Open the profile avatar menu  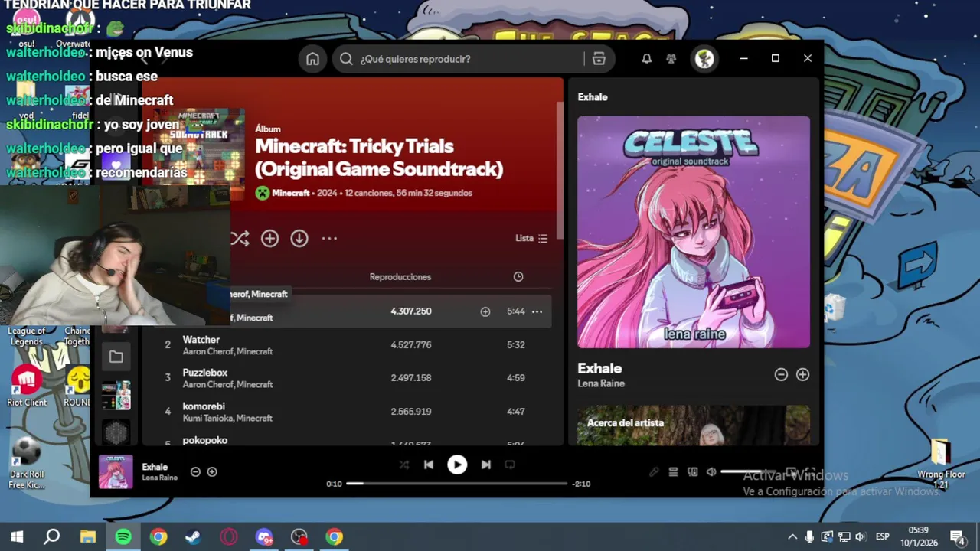point(704,59)
